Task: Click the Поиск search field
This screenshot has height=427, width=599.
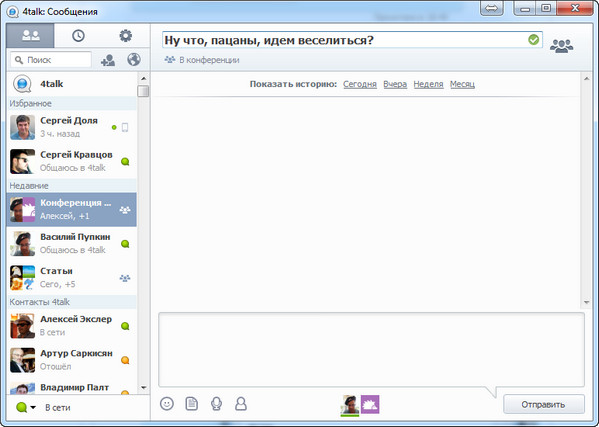Action: coord(51,60)
